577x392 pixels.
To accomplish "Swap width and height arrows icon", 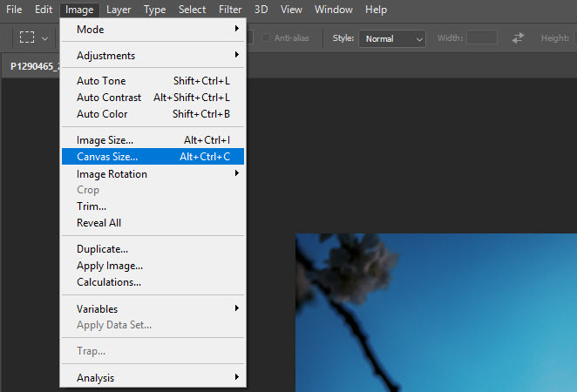I will pos(518,37).
